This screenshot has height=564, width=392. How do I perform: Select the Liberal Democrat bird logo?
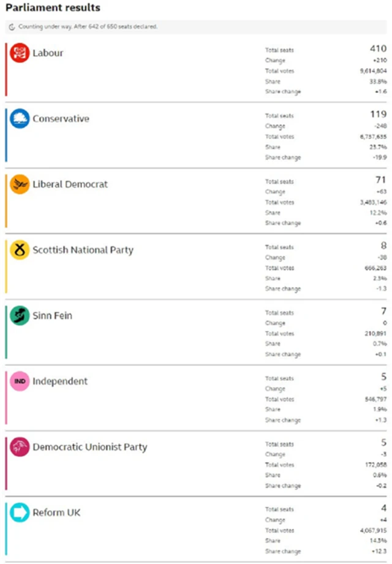pyautogui.click(x=20, y=184)
